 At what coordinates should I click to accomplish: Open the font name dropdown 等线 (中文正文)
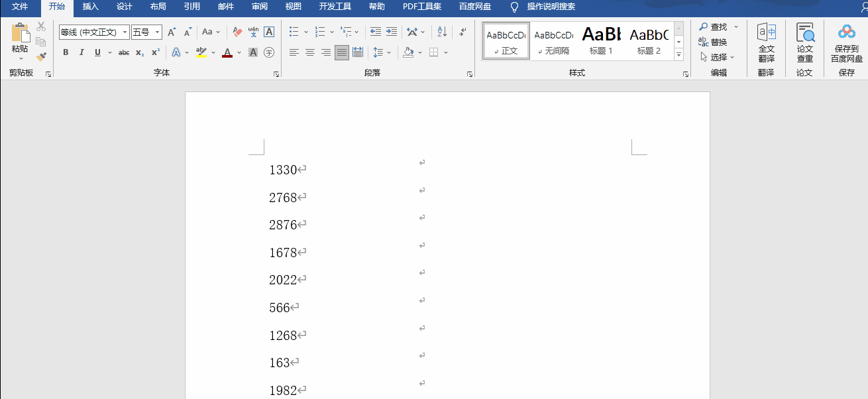125,32
